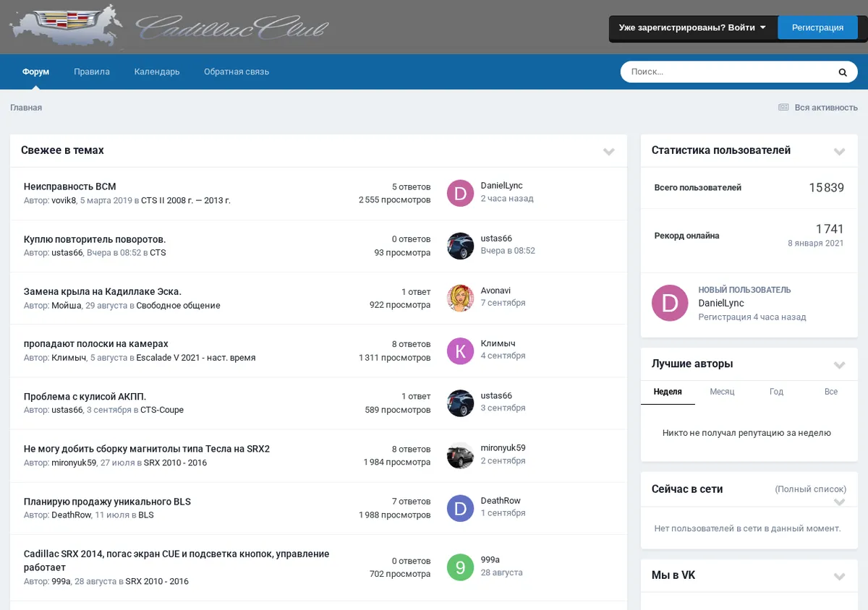This screenshot has width=868, height=610.
Task: Open mironyuk59's car avatar
Action: tap(460, 455)
